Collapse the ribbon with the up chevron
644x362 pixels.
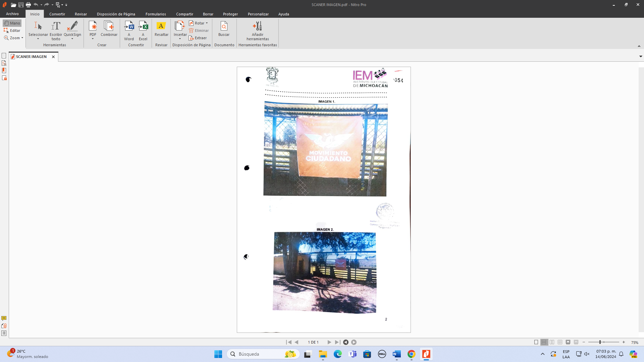[639, 46]
